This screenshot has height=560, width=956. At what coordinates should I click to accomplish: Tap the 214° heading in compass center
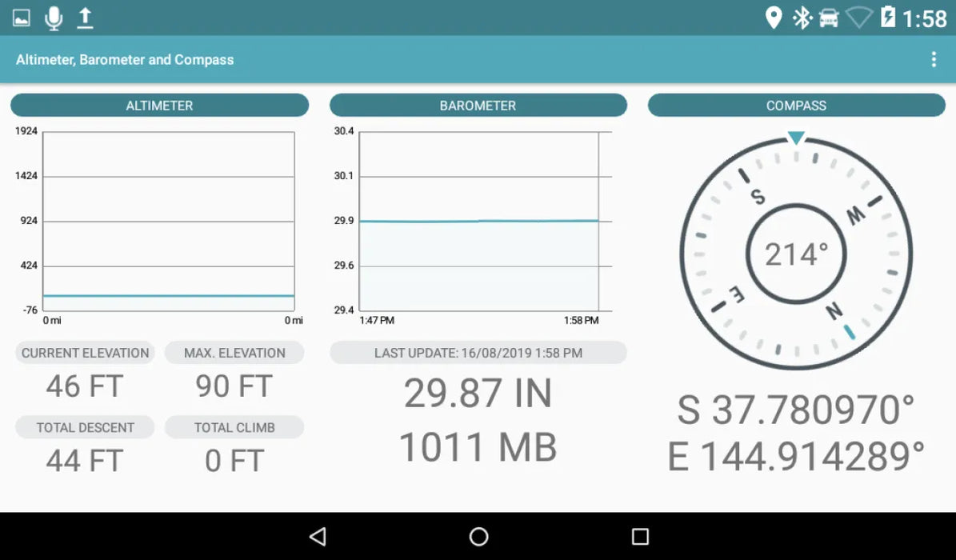[x=796, y=254]
